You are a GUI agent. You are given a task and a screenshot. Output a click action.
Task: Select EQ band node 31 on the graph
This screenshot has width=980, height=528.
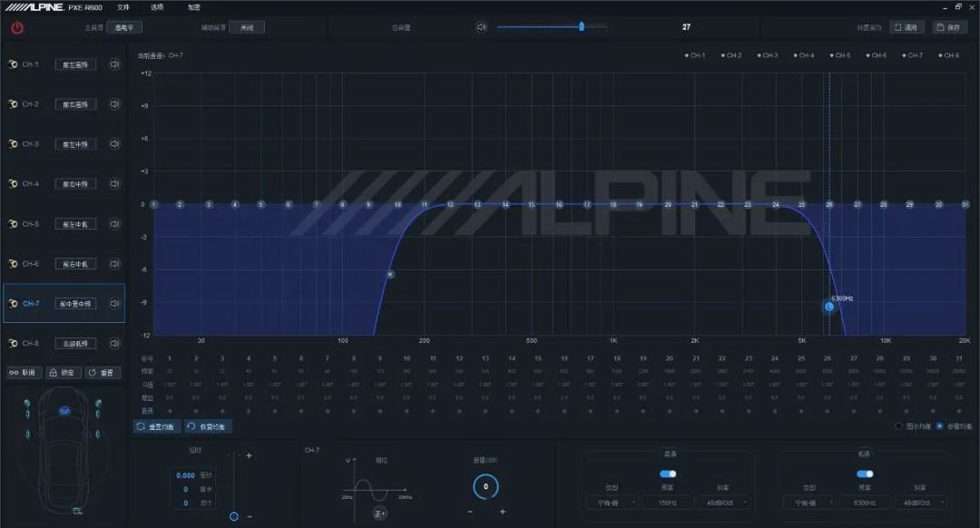pyautogui.click(x=965, y=204)
